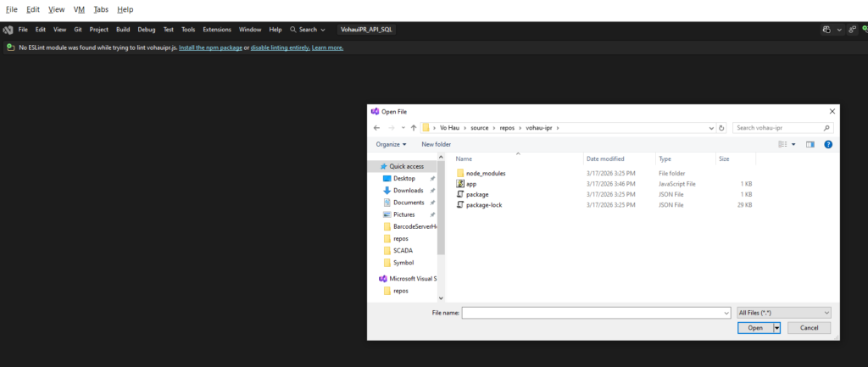Open the Organize dropdown menu
Screen dimensions: 868x367
coord(391,144)
